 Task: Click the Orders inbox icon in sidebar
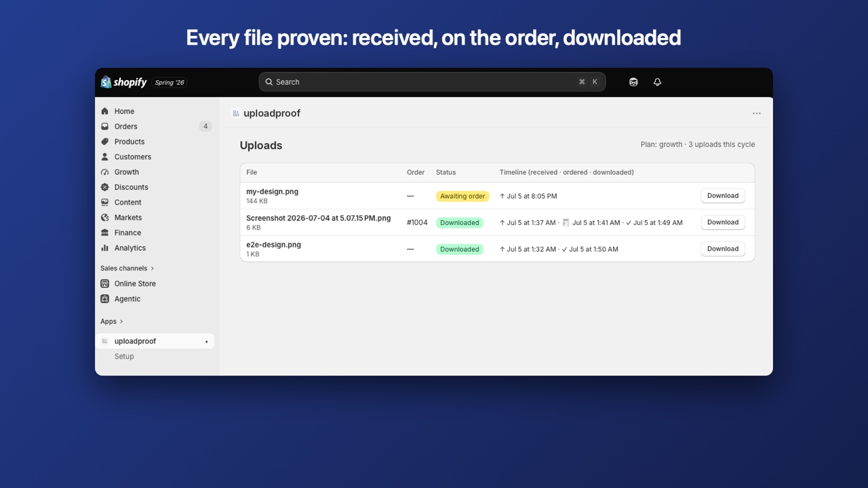tap(104, 126)
